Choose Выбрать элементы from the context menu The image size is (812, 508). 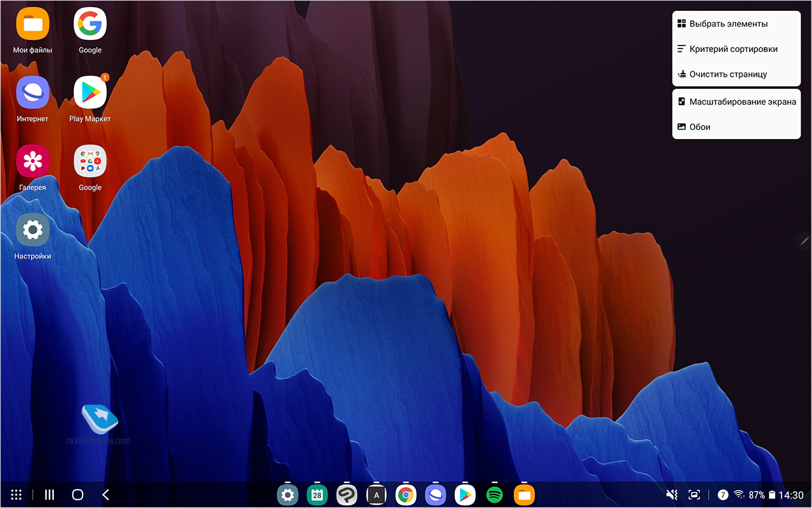tap(736, 24)
